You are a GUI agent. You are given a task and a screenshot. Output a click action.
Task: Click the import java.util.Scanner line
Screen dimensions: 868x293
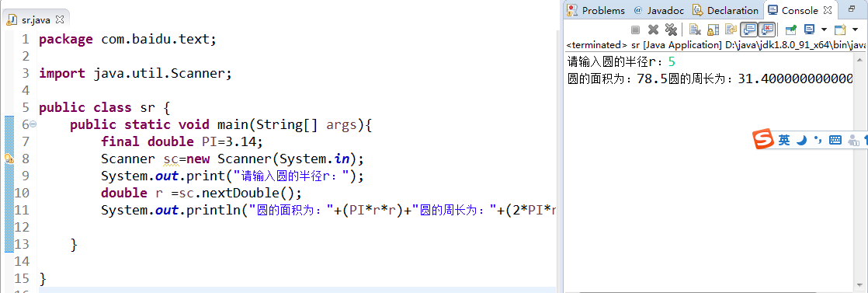pos(136,73)
